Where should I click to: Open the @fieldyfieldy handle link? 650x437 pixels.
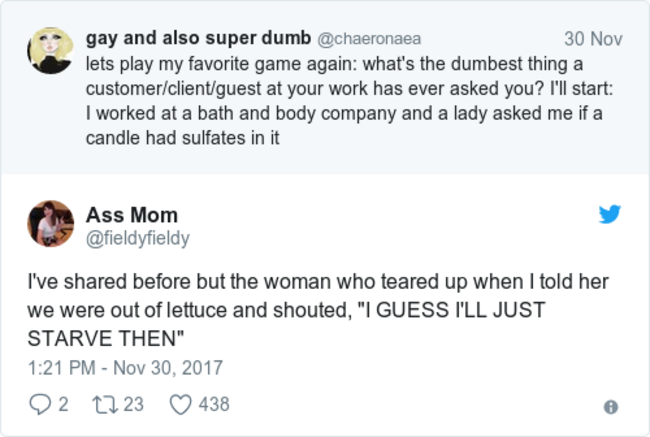coord(138,238)
